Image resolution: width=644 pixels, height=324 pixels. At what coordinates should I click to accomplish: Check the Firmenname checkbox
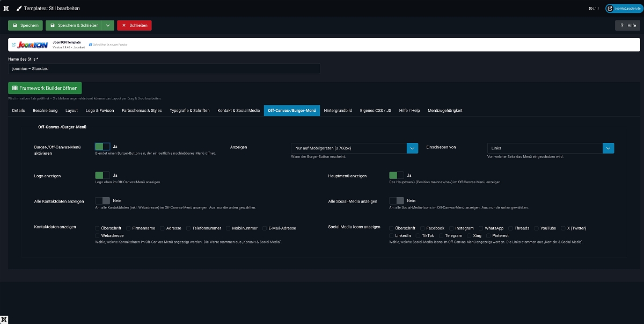coord(129,228)
